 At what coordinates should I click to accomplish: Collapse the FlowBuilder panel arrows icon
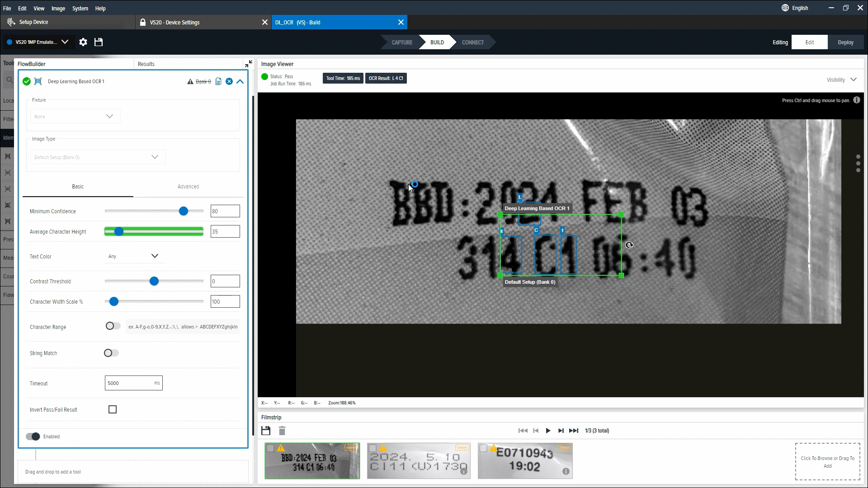(x=249, y=64)
